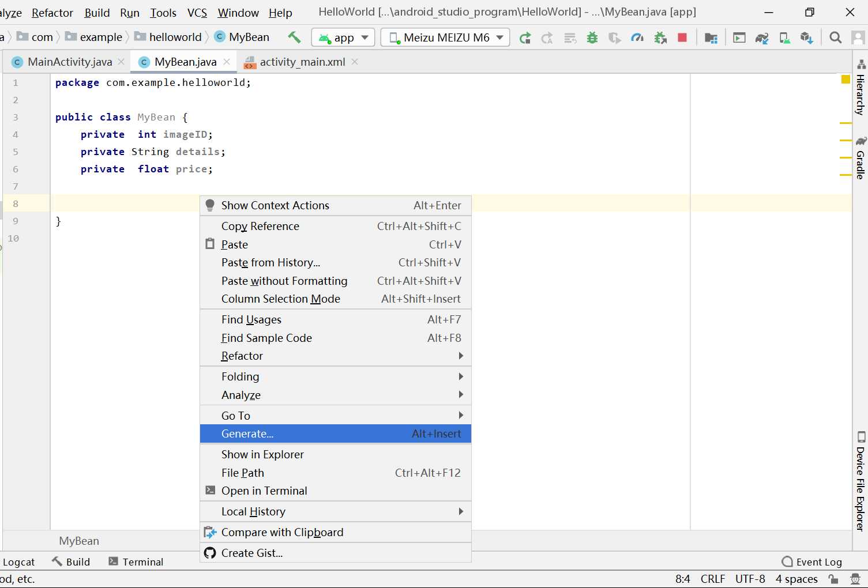868x588 pixels.
Task: Open AVD Manager icon
Action: [784, 38]
